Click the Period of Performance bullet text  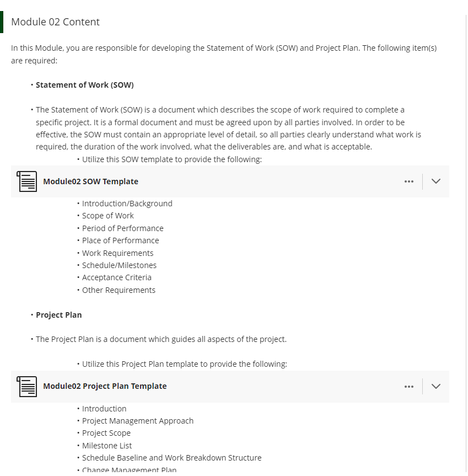(x=122, y=228)
